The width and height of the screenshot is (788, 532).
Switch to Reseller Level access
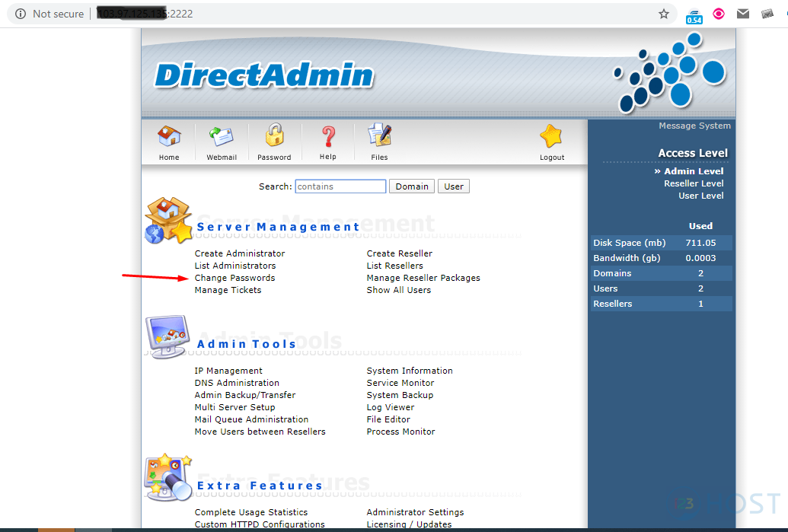(x=694, y=183)
